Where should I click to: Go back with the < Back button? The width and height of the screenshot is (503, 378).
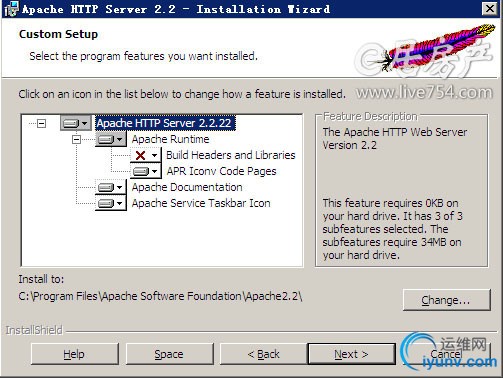tap(263, 354)
